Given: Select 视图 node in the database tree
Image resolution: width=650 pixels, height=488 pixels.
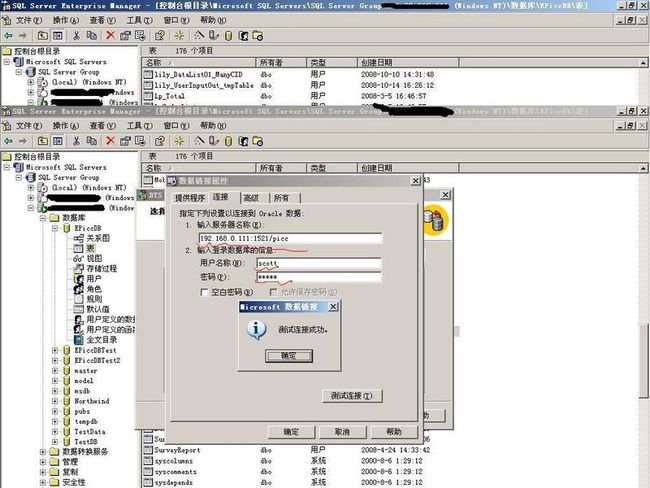Looking at the screenshot, I should (94, 258).
